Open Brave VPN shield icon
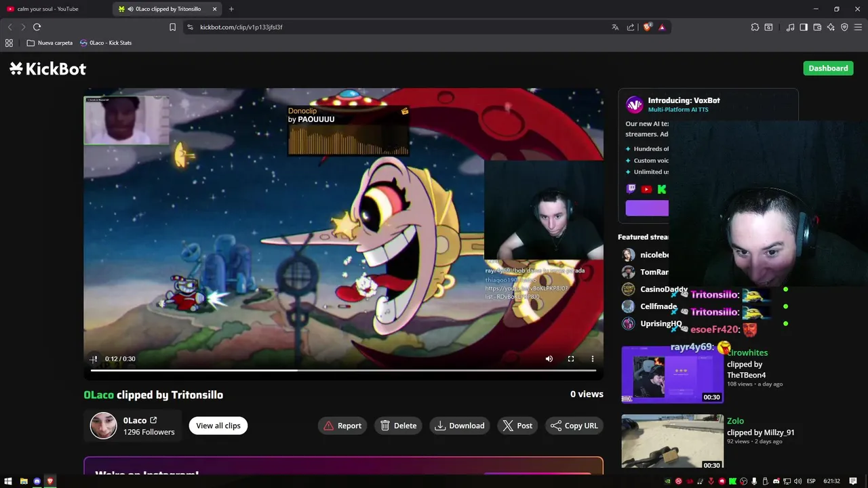 (x=844, y=27)
